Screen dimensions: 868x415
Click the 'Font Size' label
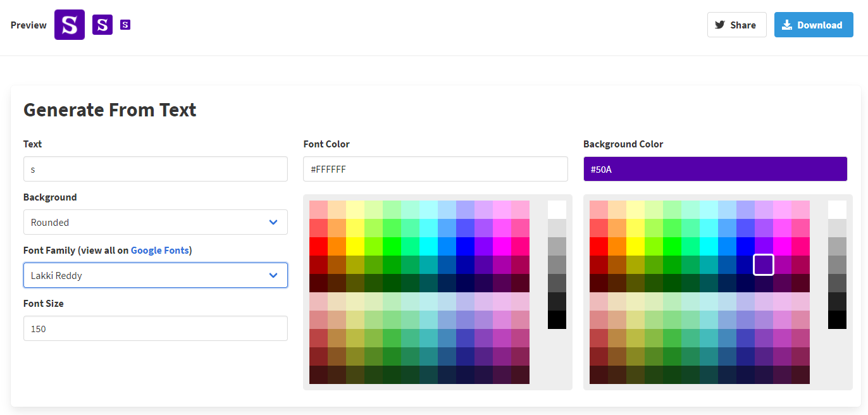coord(44,303)
